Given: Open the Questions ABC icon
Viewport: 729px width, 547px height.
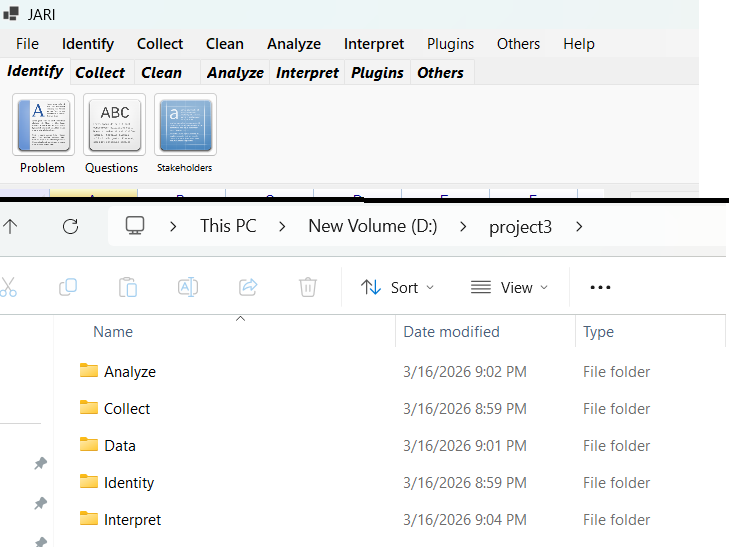Looking at the screenshot, I should point(114,125).
